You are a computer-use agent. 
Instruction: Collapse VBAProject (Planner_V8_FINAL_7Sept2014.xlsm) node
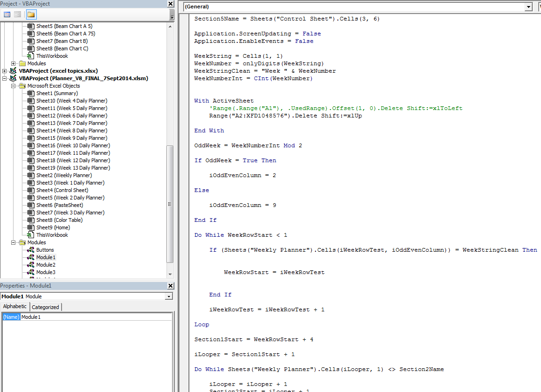coord(5,78)
